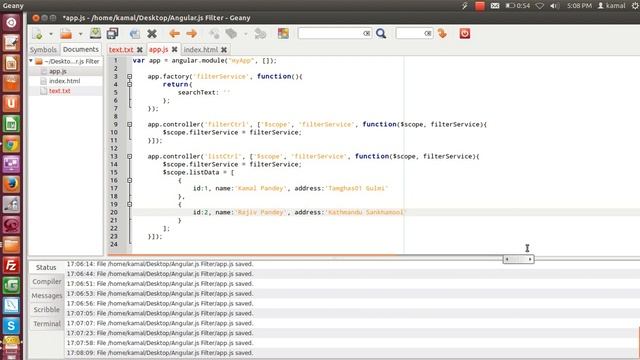This screenshot has height=360, width=640.
Task: Switch to the text.txt editor tab
Action: (121, 50)
